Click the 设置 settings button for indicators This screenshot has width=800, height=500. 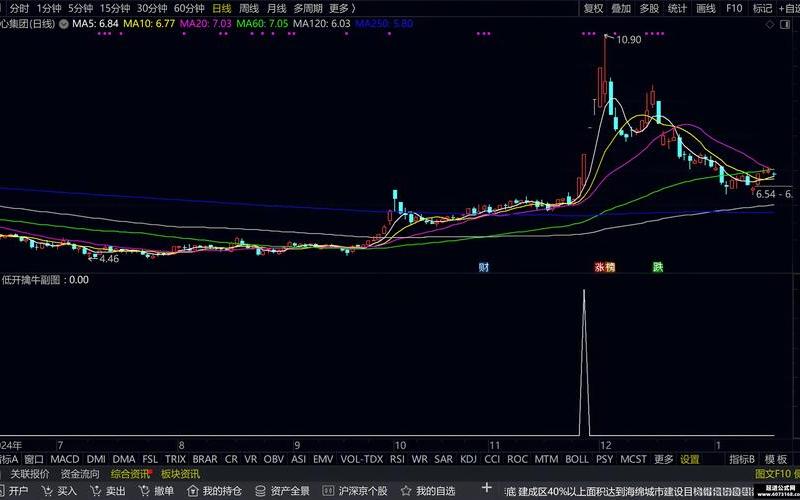pyautogui.click(x=690, y=459)
